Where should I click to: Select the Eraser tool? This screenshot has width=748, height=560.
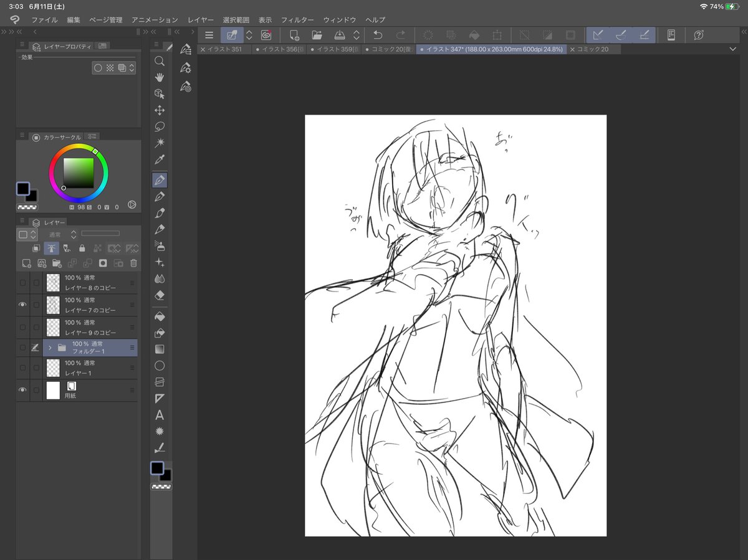pyautogui.click(x=160, y=295)
